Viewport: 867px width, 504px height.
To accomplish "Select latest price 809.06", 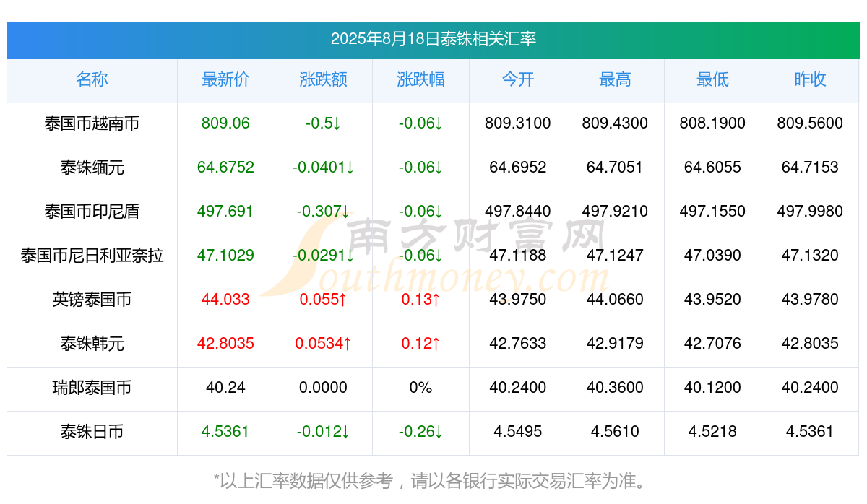I will [x=225, y=123].
